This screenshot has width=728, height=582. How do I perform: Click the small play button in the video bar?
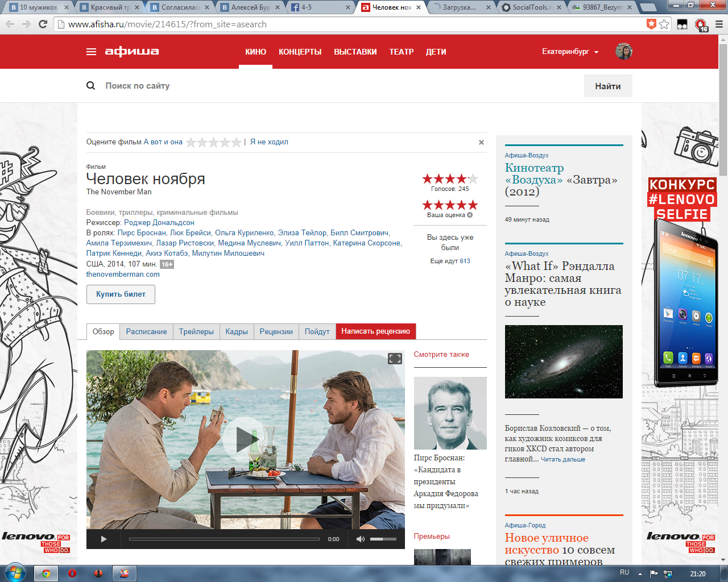(104, 539)
